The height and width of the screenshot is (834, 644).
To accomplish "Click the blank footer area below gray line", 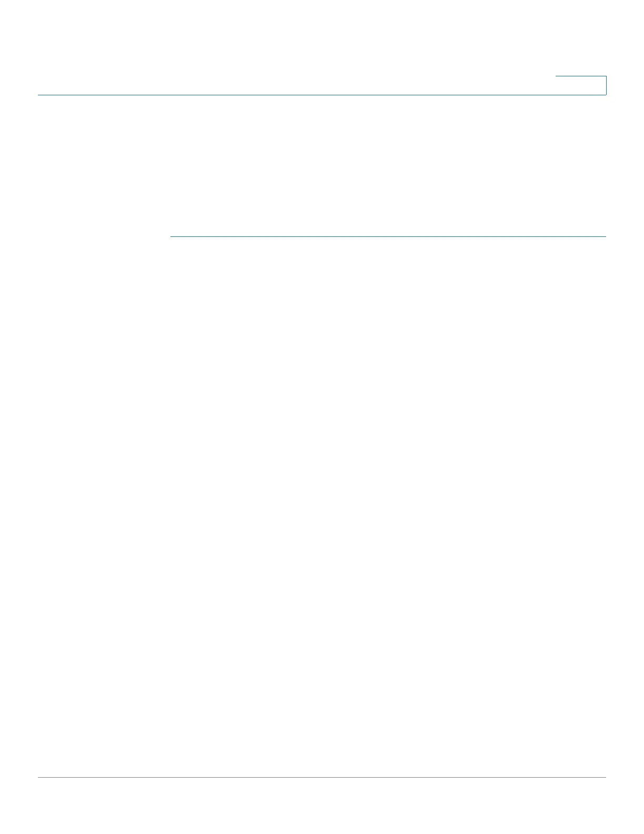I will (322, 806).
